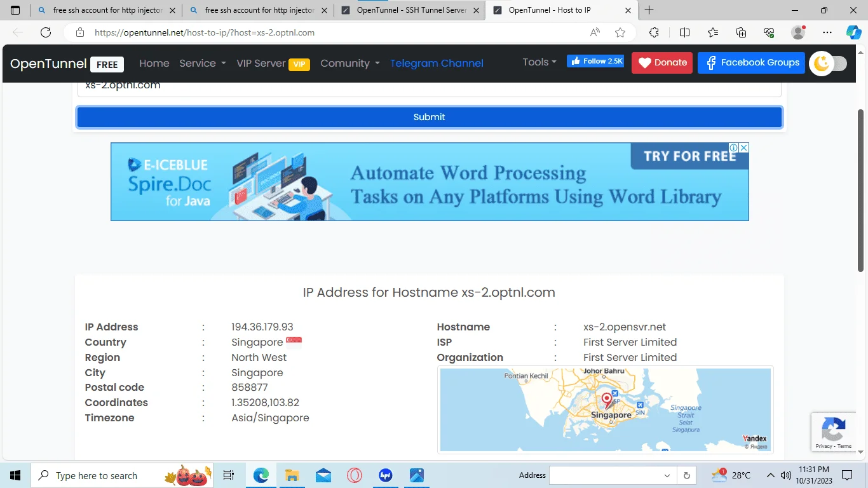Image resolution: width=868 pixels, height=488 pixels.
Task: Click the blue Submit button
Action: click(430, 117)
